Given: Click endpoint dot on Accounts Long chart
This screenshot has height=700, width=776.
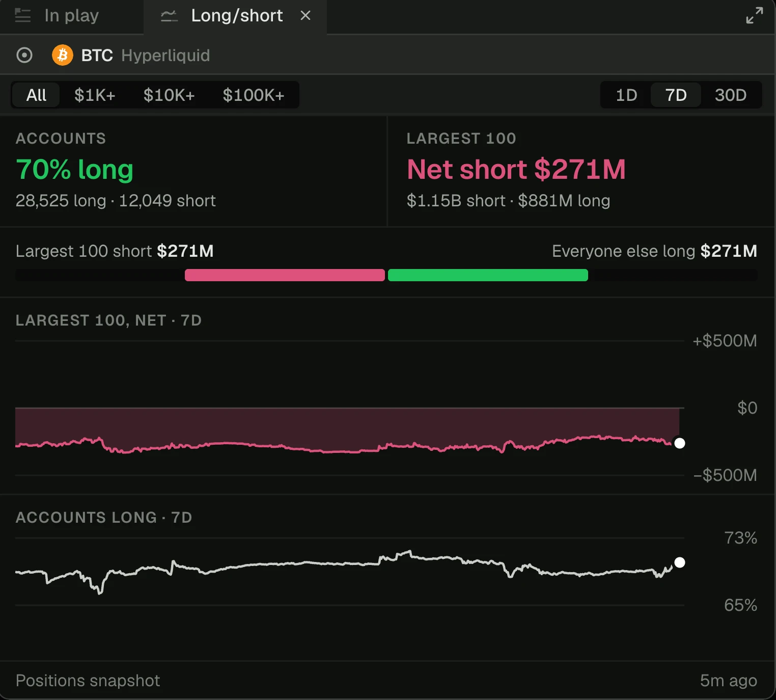Looking at the screenshot, I should (680, 562).
